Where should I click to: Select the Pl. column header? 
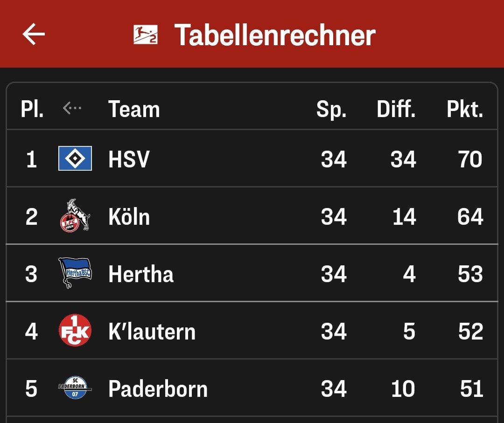coord(32,109)
